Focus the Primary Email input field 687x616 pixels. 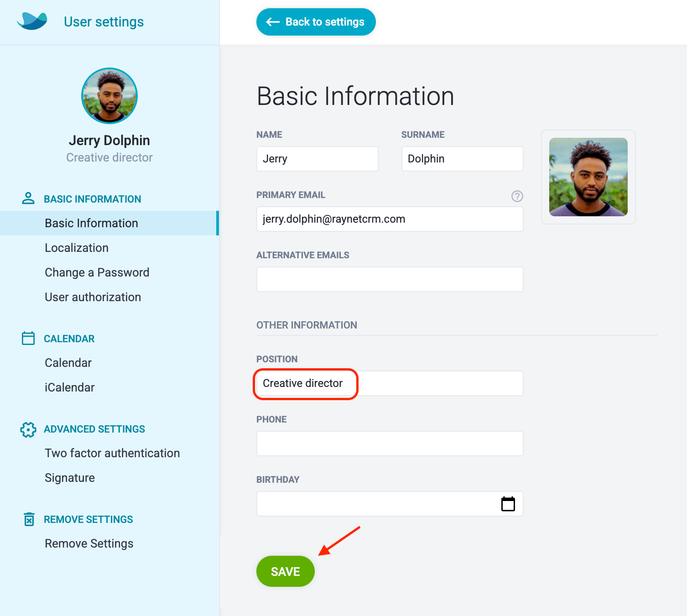click(390, 219)
